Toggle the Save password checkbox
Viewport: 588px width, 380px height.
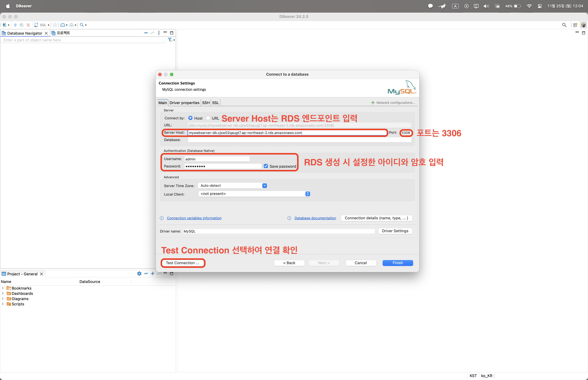[x=266, y=166]
